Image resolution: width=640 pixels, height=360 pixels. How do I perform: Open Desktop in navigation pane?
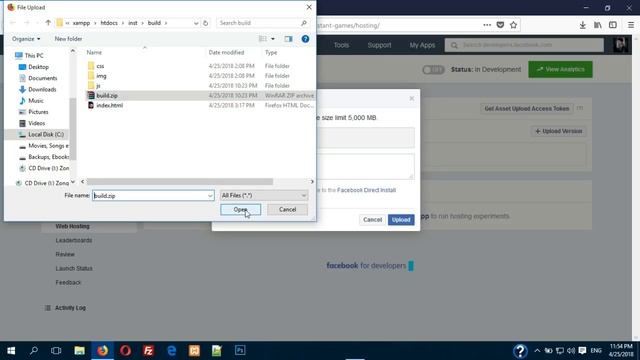point(38,67)
